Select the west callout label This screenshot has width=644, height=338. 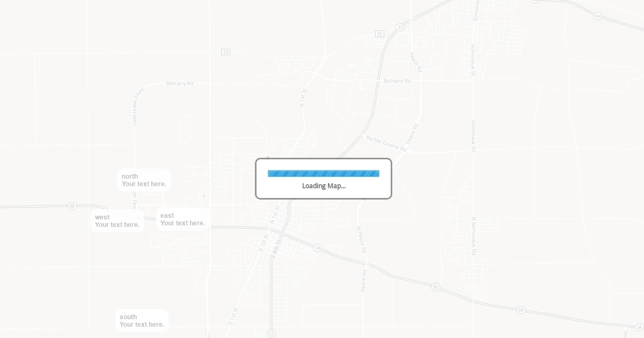pyautogui.click(x=117, y=221)
